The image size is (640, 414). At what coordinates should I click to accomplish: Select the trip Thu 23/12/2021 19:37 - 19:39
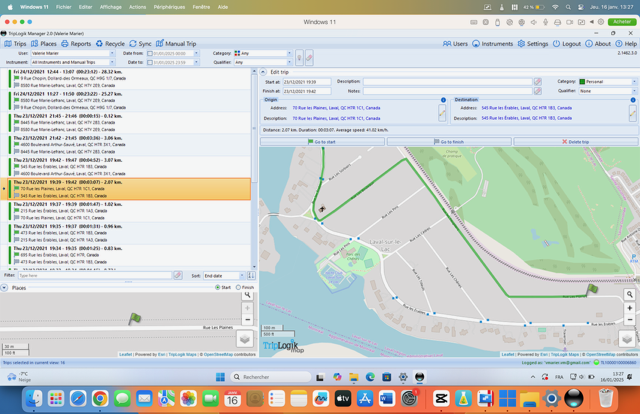coord(126,211)
